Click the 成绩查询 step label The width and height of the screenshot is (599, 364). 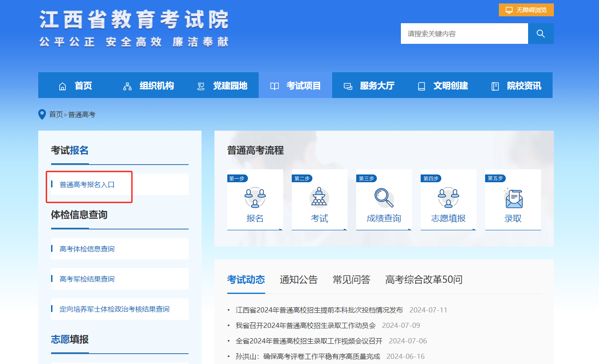(384, 218)
